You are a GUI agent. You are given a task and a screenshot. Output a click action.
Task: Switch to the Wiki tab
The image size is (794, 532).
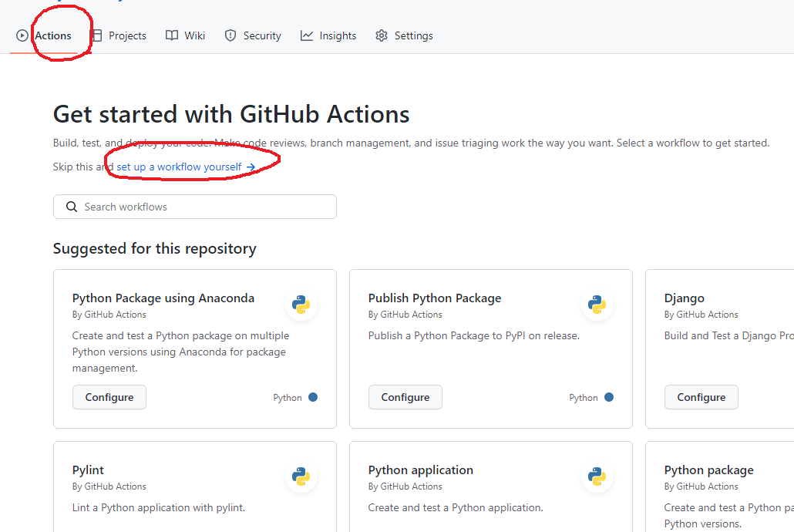[x=185, y=35]
